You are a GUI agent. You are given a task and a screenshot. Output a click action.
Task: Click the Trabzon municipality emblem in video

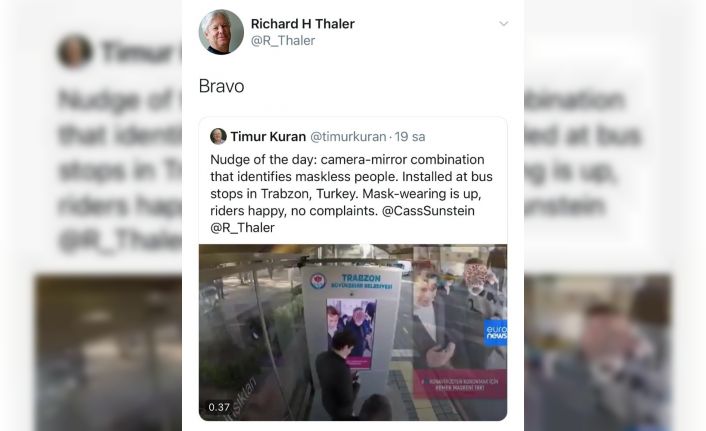point(318,281)
